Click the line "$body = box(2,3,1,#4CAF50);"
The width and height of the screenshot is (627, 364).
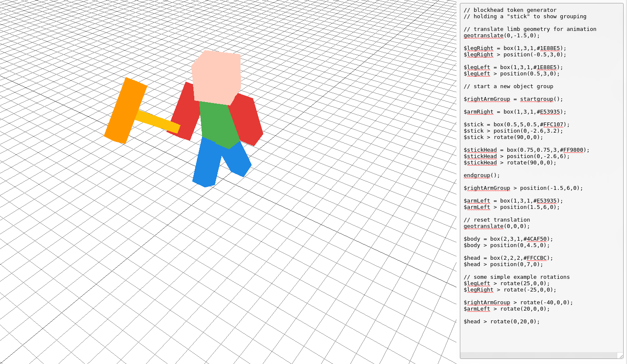pyautogui.click(x=508, y=239)
